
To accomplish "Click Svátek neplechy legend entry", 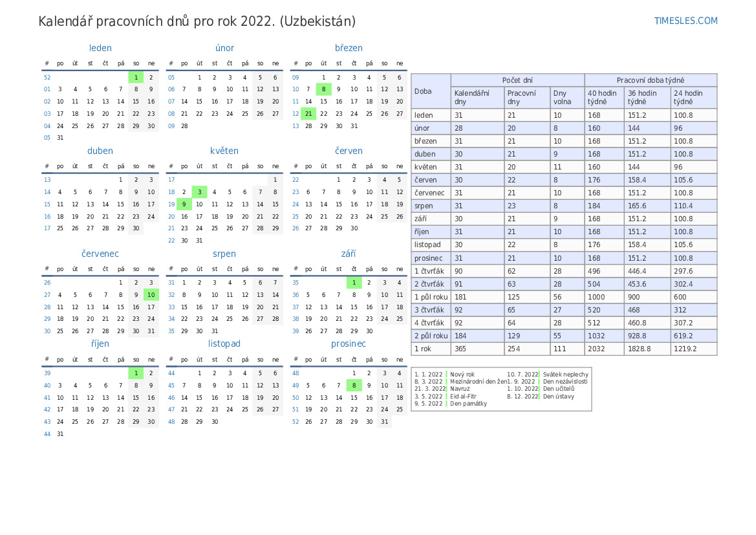I will pyautogui.click(x=566, y=375).
